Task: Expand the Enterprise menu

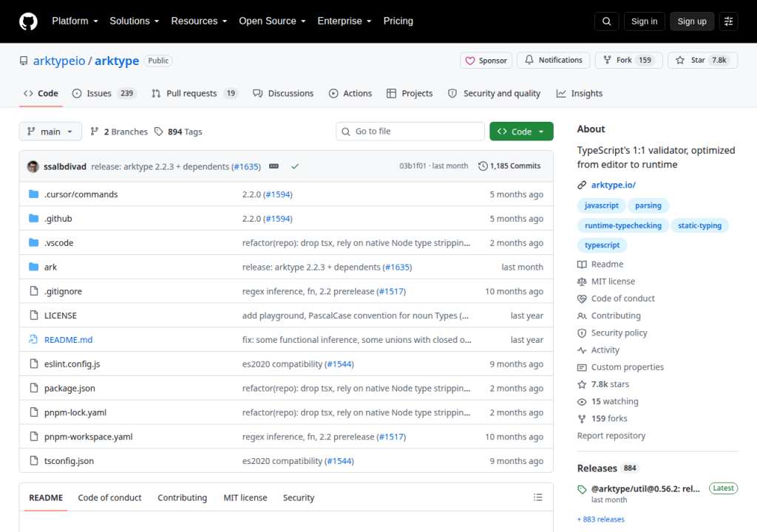Action: [x=344, y=21]
